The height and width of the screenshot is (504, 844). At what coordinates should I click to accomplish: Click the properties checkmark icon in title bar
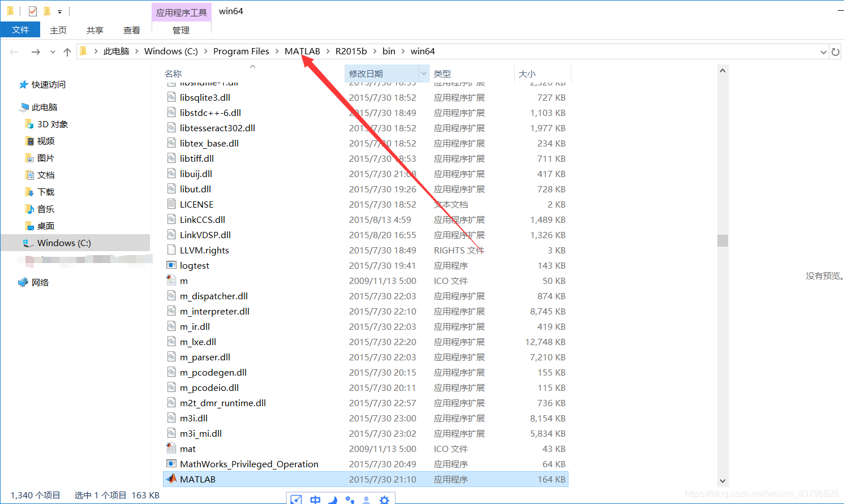tap(33, 11)
